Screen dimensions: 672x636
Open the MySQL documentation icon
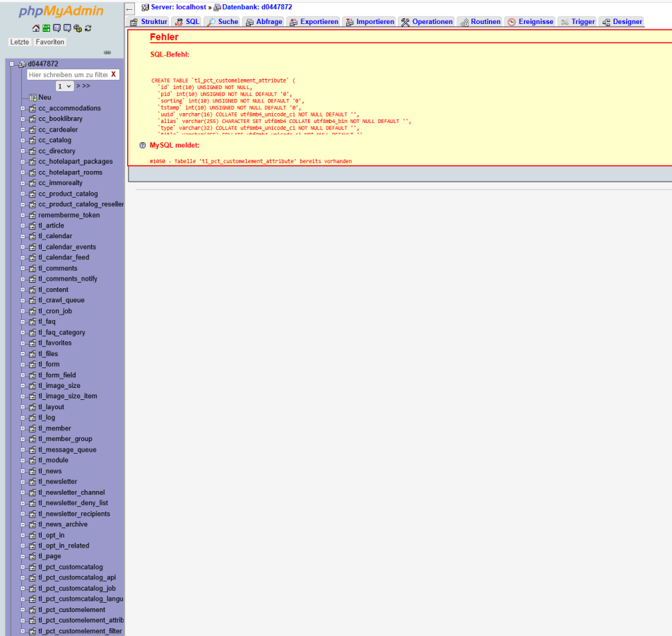coord(67,28)
